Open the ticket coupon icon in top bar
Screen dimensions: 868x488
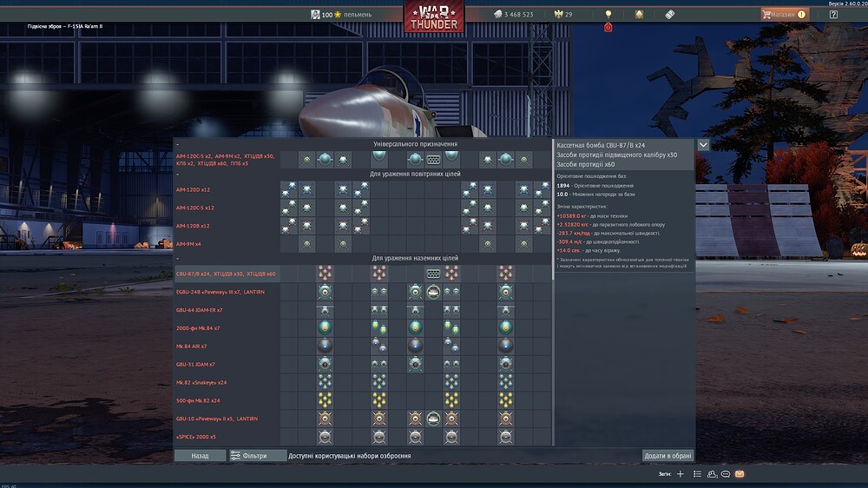(x=669, y=15)
